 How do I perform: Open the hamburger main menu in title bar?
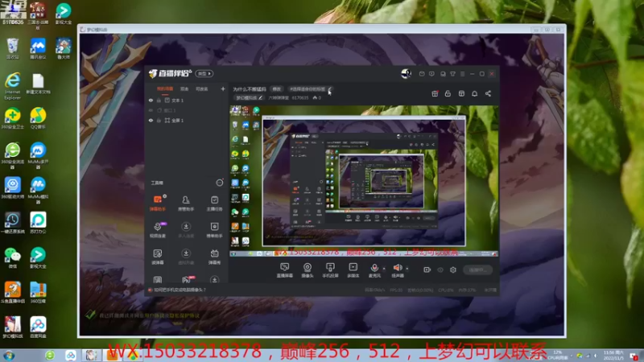[462, 74]
